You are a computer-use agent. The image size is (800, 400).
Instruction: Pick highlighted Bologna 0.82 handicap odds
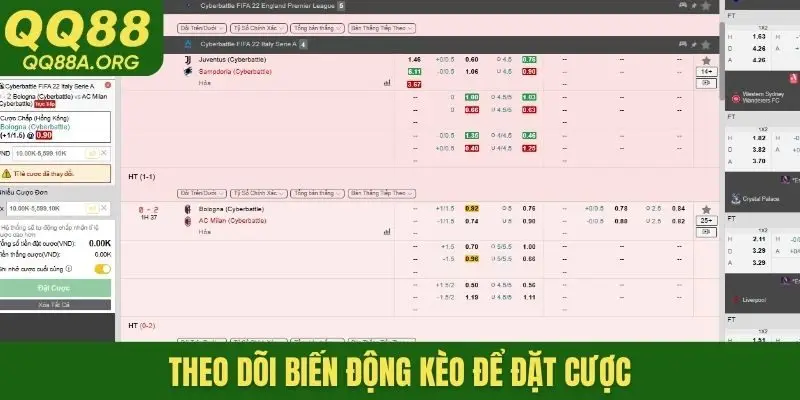[471, 209]
